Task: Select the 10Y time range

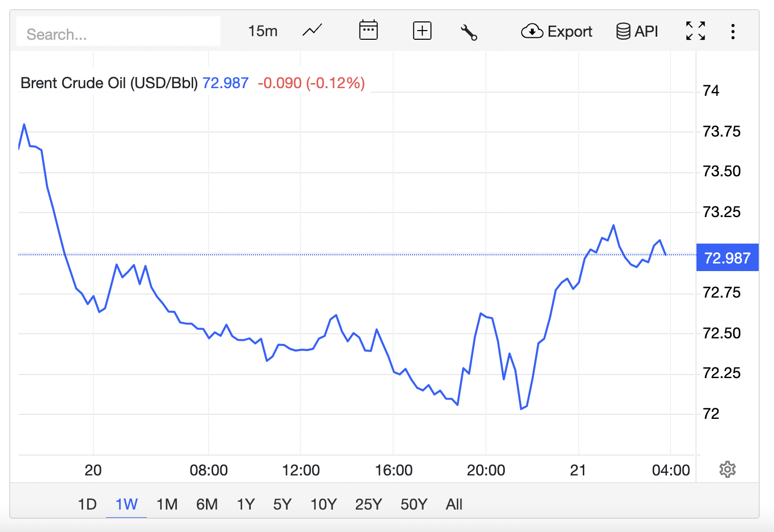Action: [324, 504]
